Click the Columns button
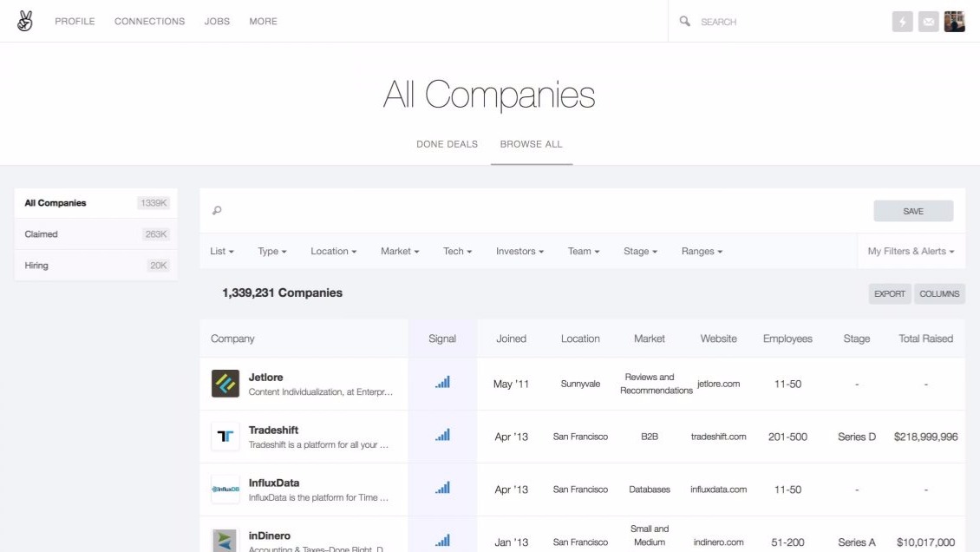This screenshot has width=980, height=552. (x=939, y=294)
